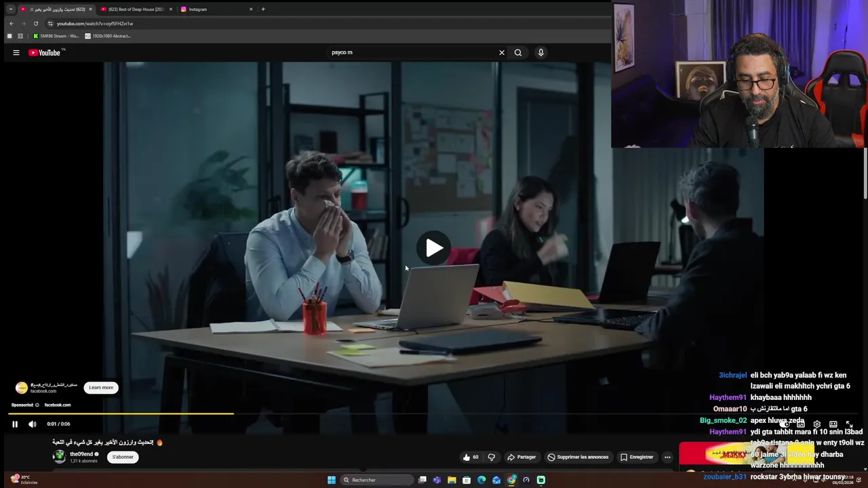
Task: Open Windows Start menu
Action: click(332, 480)
